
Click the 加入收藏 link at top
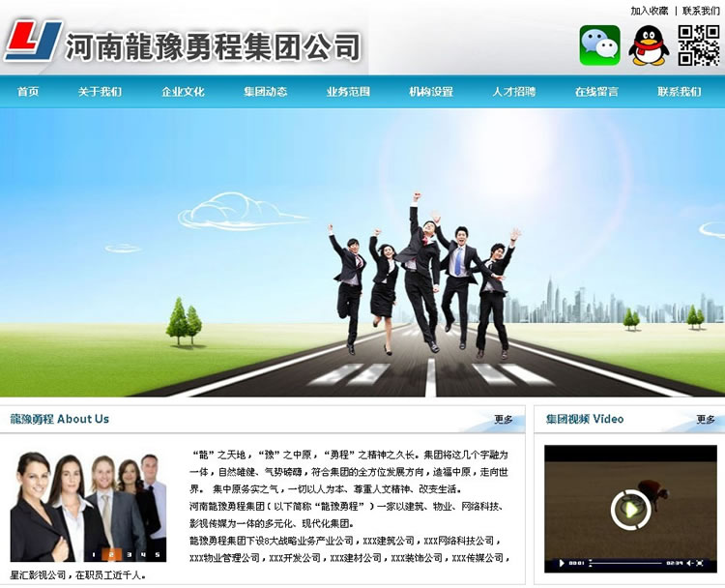[x=649, y=11]
